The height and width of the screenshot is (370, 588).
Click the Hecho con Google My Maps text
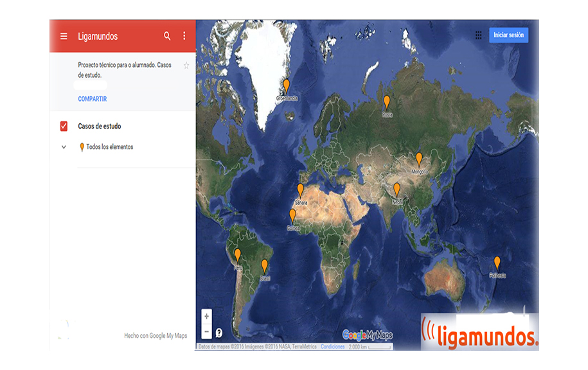click(156, 335)
